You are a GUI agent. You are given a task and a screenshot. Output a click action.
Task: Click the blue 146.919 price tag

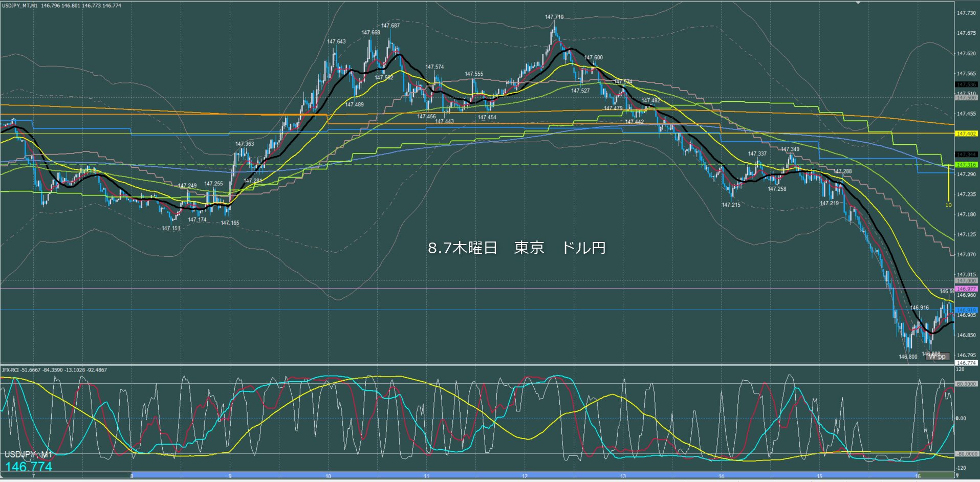tap(966, 310)
